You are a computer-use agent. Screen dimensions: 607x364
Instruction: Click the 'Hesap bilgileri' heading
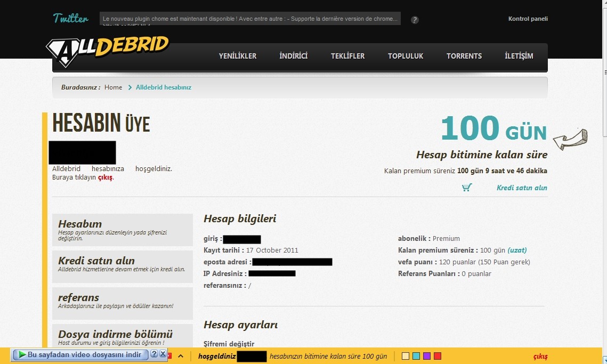coord(240,219)
